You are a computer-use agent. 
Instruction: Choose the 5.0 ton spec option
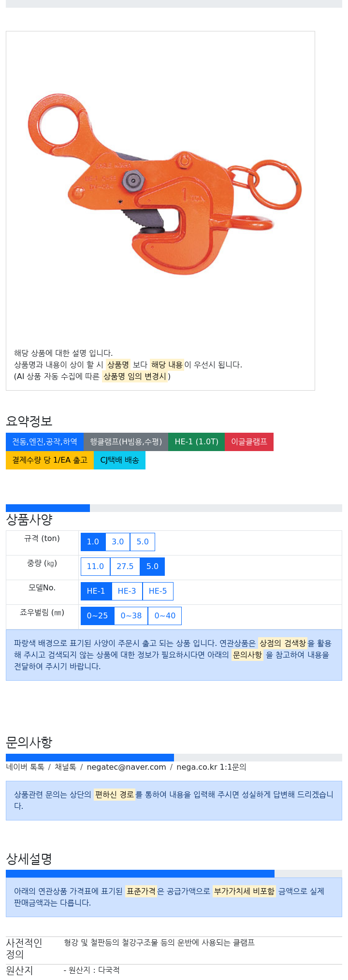143,542
